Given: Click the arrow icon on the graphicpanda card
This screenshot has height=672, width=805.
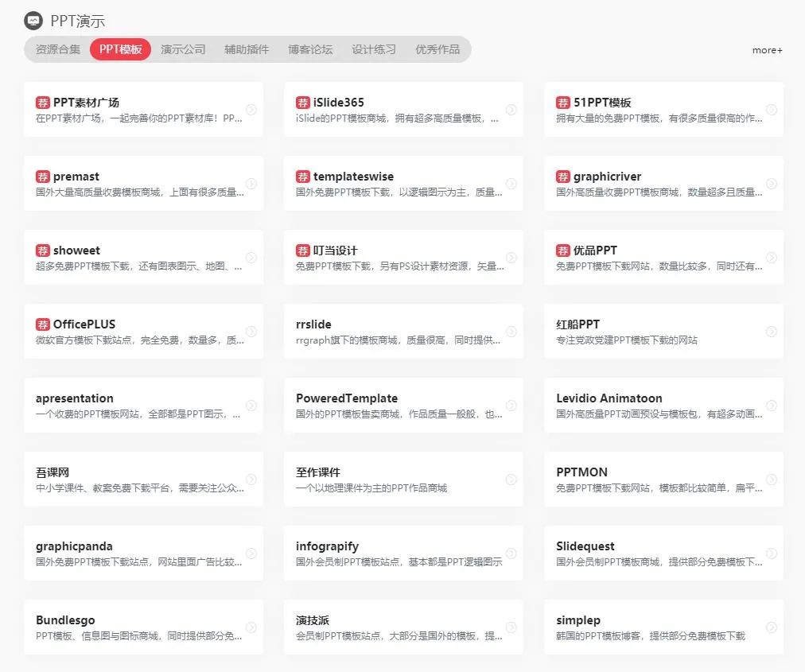Looking at the screenshot, I should pyautogui.click(x=251, y=553).
